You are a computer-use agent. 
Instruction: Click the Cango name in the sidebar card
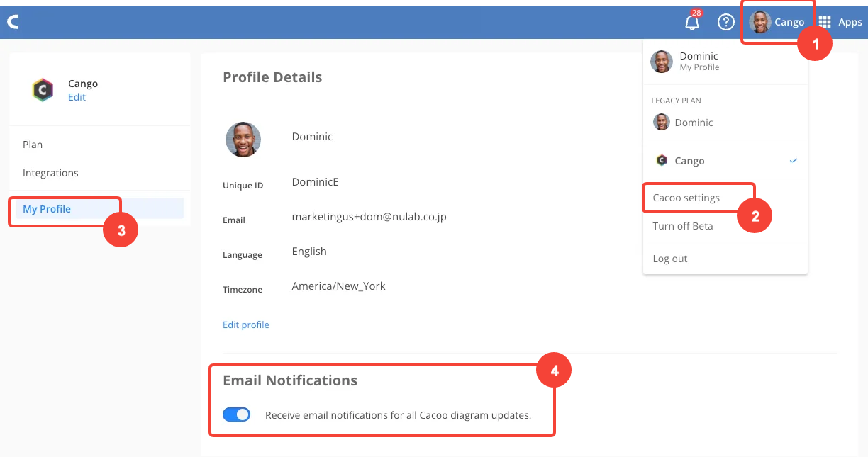(83, 84)
